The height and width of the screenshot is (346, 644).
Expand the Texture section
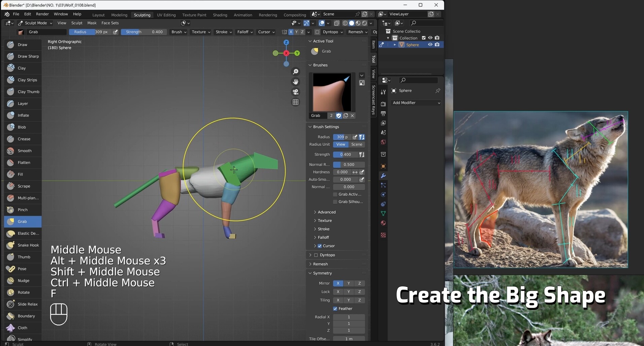[x=325, y=221]
